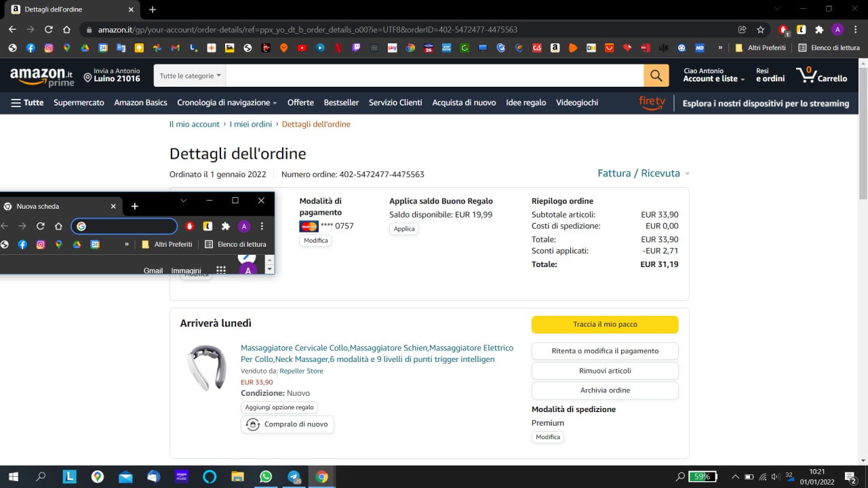Viewport: 868px width, 488px height.
Task: Open Telegram from the Windows taskbar
Action: (x=294, y=476)
